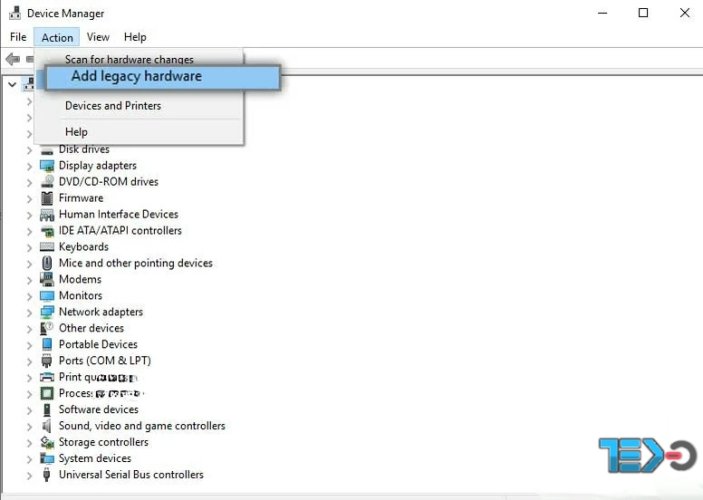
Task: Select Help in the Action dropdown
Action: click(76, 132)
